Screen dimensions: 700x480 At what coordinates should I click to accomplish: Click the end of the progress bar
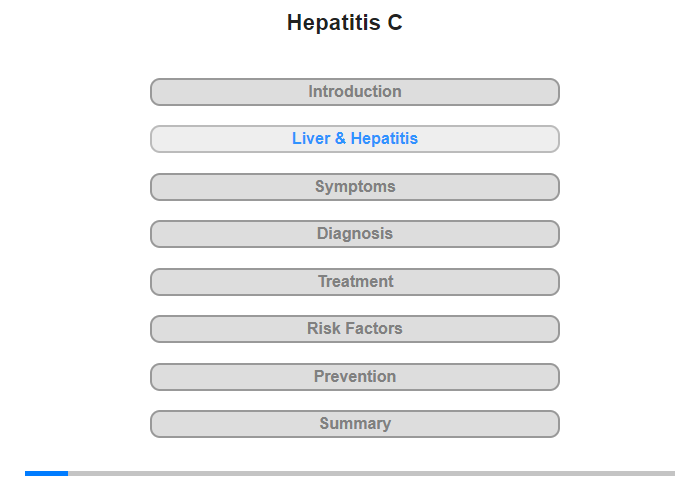[x=672, y=473]
